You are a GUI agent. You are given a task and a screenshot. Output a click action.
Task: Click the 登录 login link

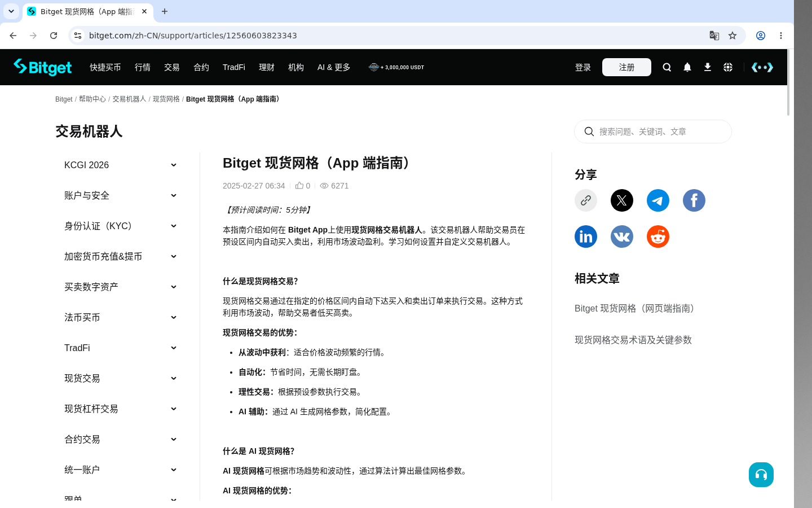click(x=583, y=67)
